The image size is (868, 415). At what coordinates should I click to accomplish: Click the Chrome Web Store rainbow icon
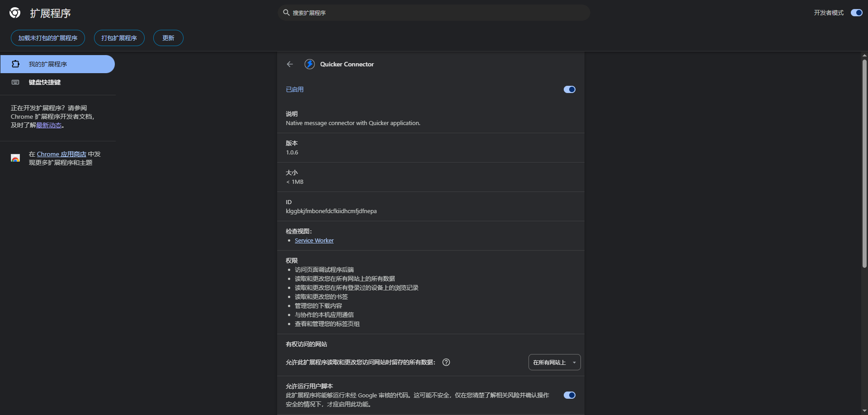(15, 158)
